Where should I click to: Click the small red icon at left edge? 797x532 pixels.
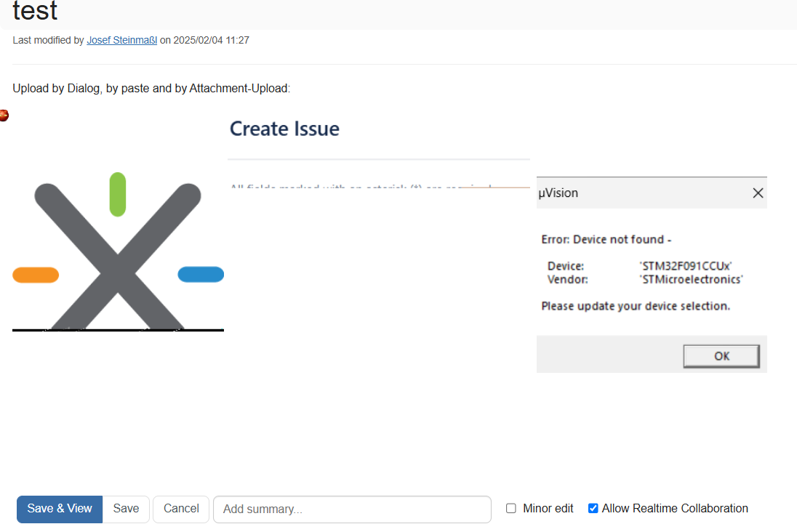pos(4,116)
